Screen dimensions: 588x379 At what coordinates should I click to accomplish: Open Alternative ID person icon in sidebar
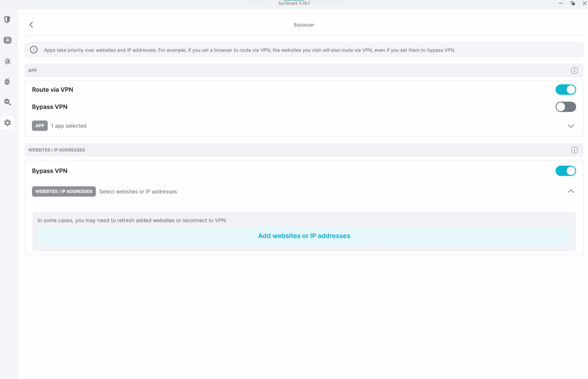[x=7, y=40]
